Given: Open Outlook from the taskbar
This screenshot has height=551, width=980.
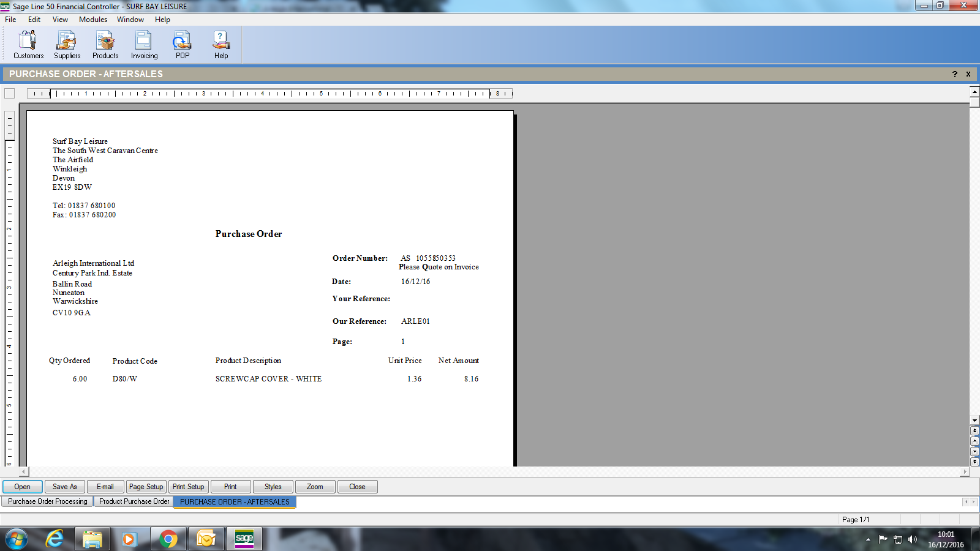Looking at the screenshot, I should [206, 539].
